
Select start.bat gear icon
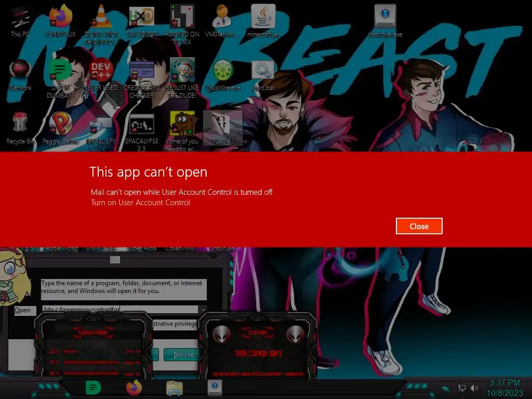263,75
